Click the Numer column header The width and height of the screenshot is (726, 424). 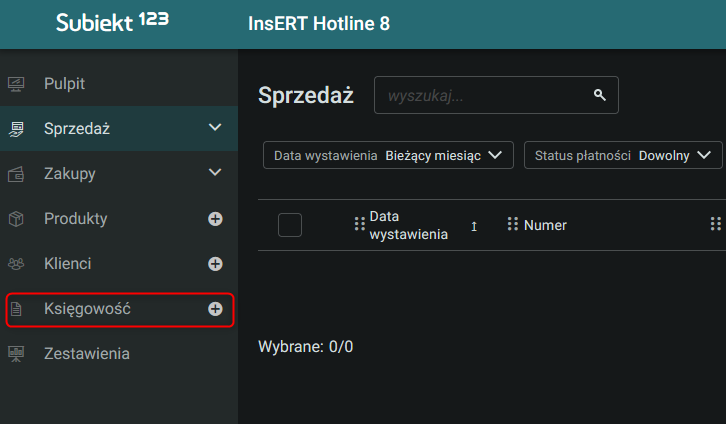point(545,225)
